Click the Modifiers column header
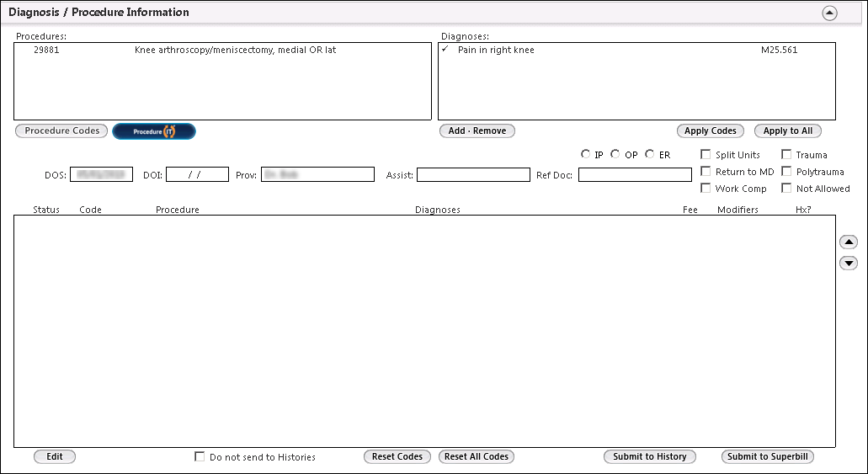Image resolution: width=868 pixels, height=474 pixels. pos(738,210)
